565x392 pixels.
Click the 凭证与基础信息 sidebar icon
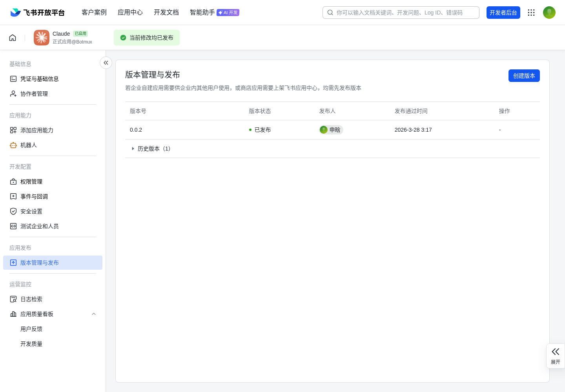pos(13,79)
